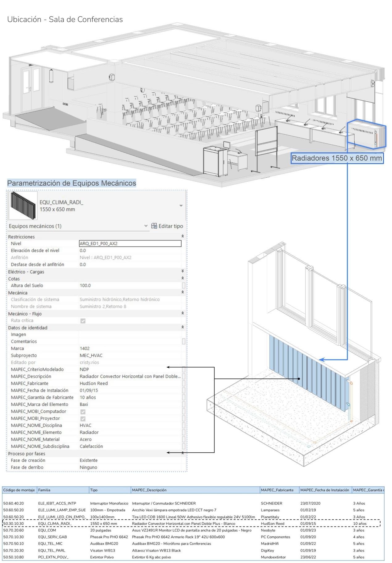Click the MAPEC_Descripción column header in table
The image size is (392, 563).
pyautogui.click(x=195, y=490)
